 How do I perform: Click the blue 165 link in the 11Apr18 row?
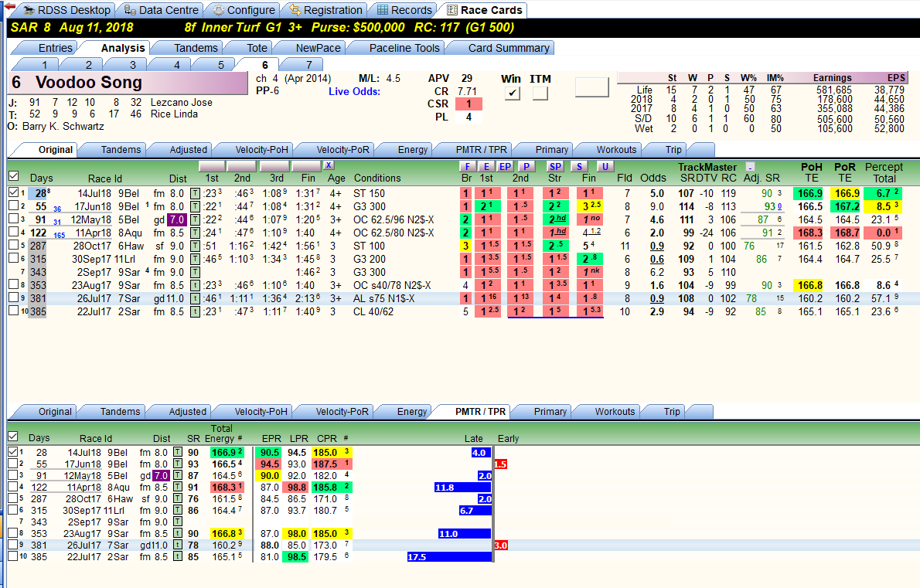point(60,235)
